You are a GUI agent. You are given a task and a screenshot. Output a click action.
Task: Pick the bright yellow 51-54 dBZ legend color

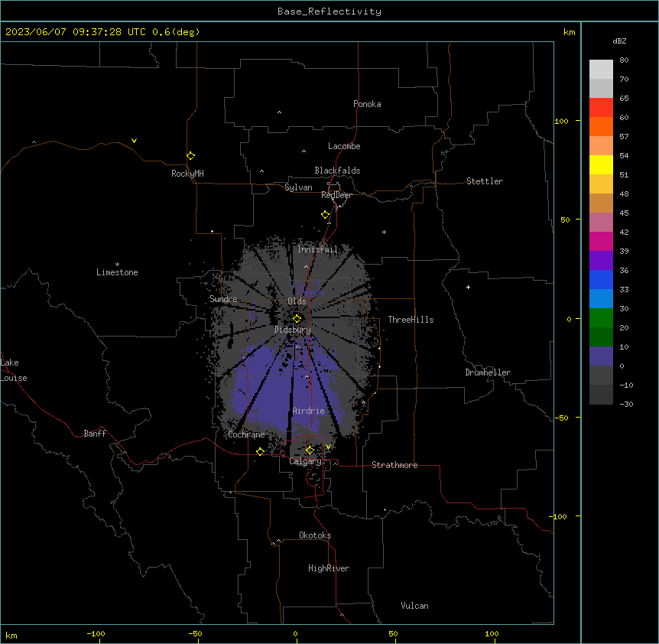pos(601,164)
